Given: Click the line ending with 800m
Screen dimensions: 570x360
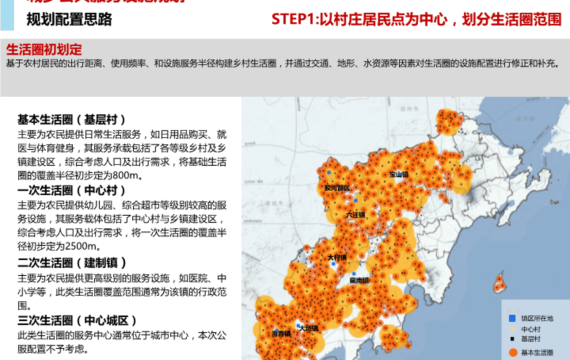Looking at the screenshot, I should 80,175.
